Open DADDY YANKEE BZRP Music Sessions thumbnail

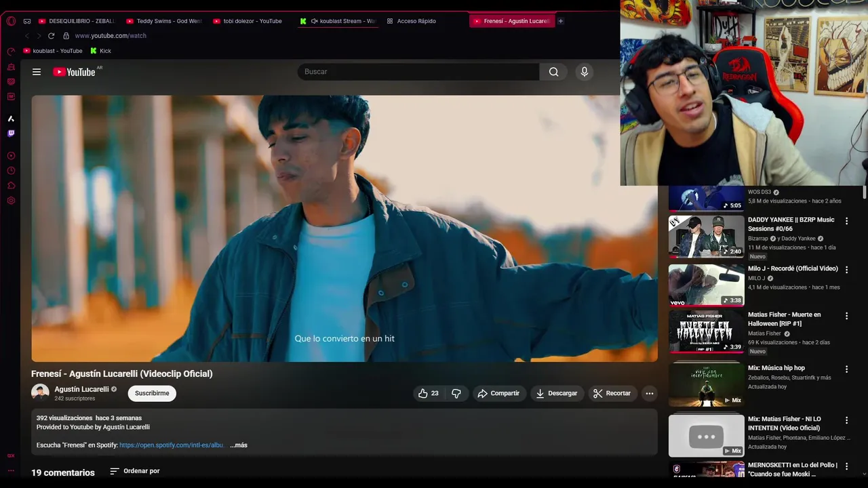706,237
